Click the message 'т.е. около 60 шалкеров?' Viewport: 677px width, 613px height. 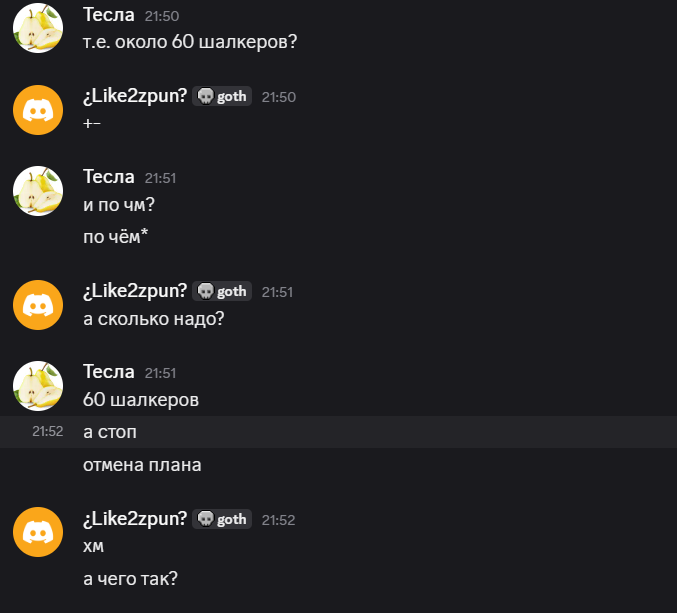click(190, 42)
